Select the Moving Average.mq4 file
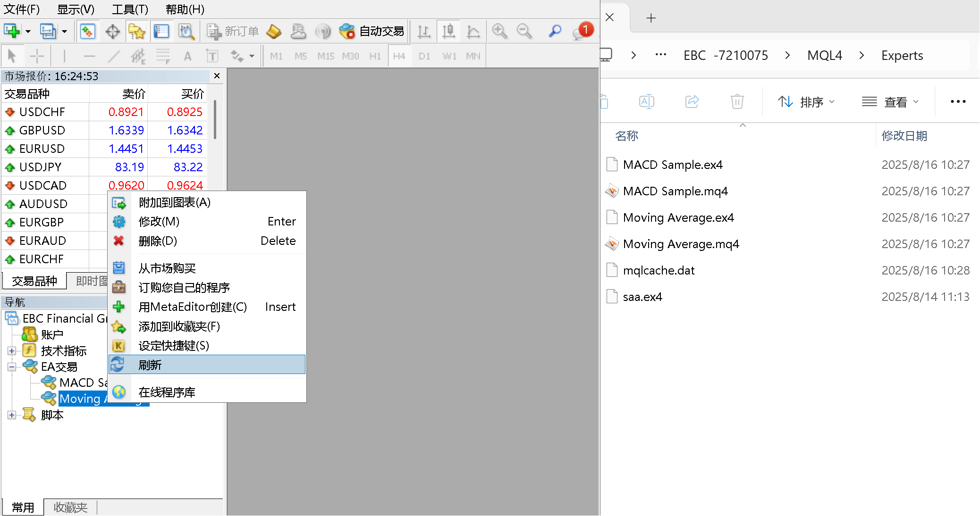The width and height of the screenshot is (980, 516). [x=681, y=244]
